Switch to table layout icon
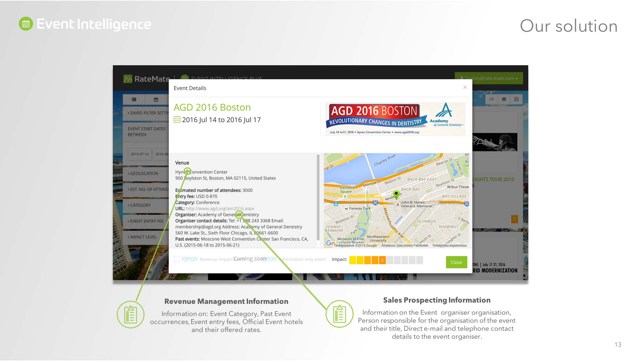The height and width of the screenshot is (363, 644). click(x=504, y=99)
